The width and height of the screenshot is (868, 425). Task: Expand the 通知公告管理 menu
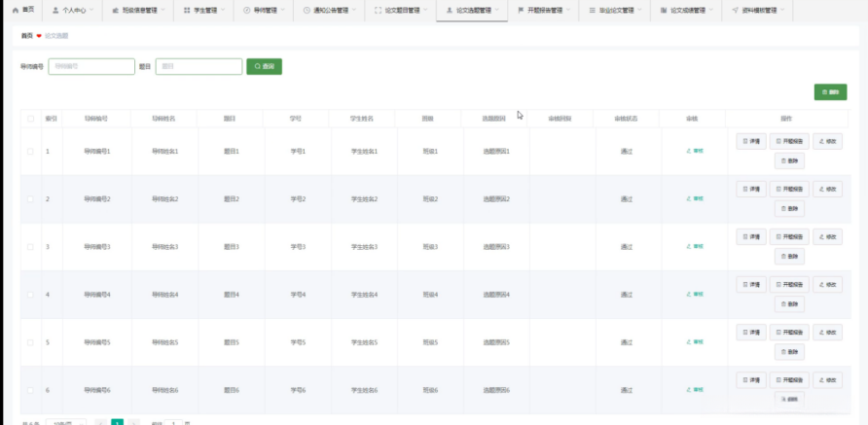tap(329, 10)
